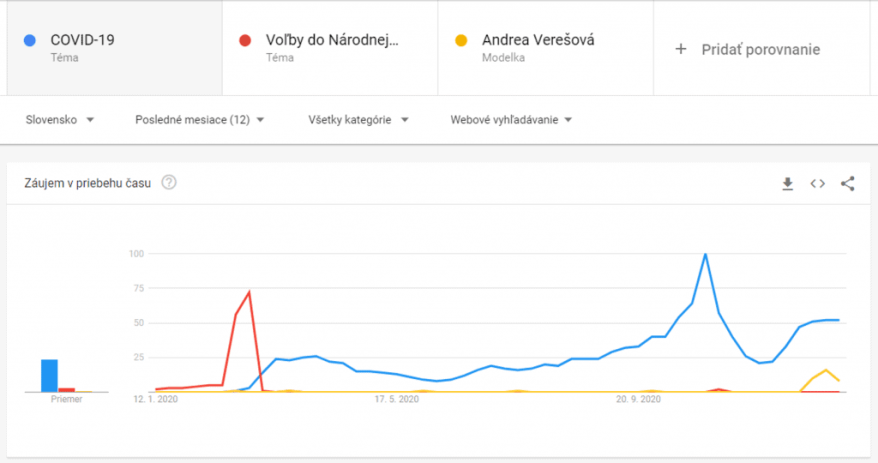Click Pridať porovnanie to add a term
This screenshot has height=463, width=878.
coord(761,48)
